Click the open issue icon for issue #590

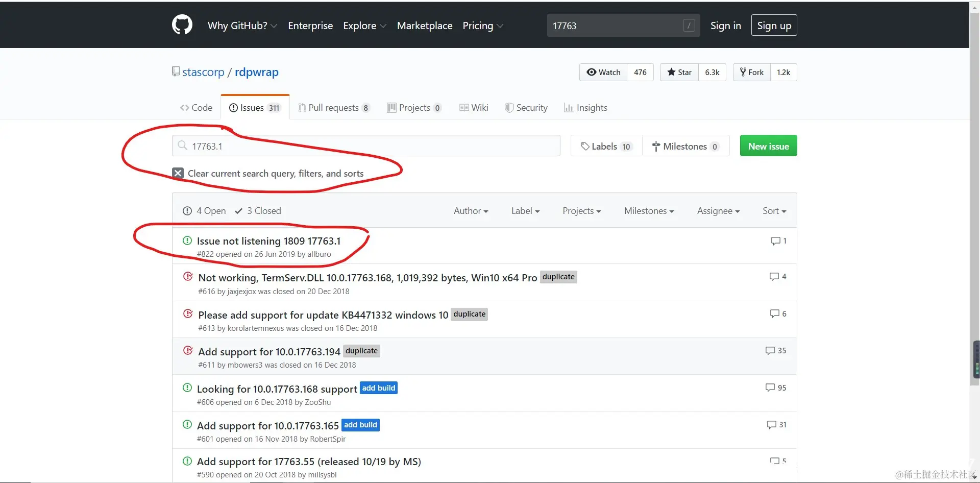tap(187, 461)
